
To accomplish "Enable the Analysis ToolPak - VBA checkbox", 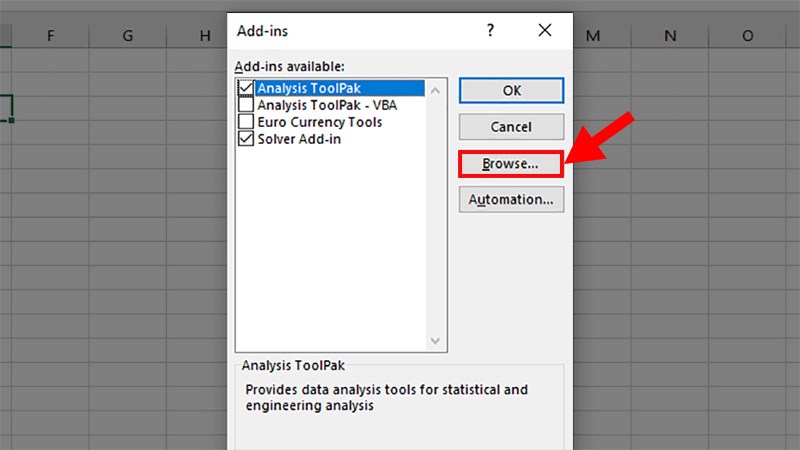I will point(246,105).
